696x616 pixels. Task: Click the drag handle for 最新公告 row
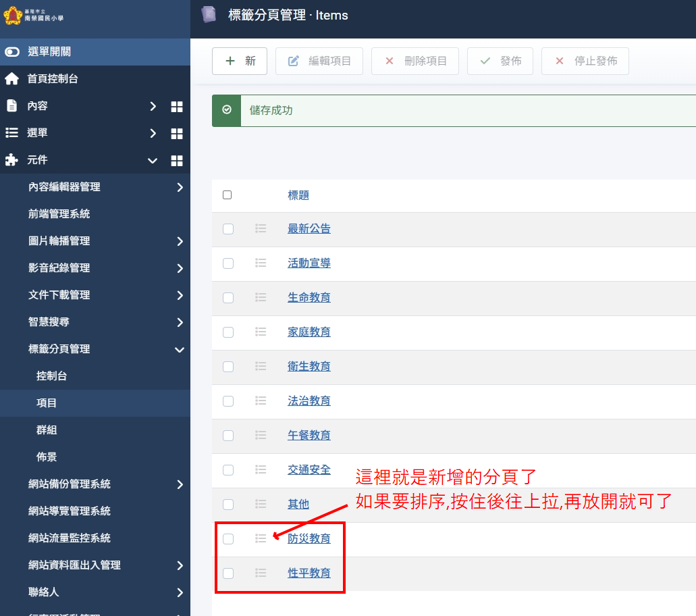(261, 229)
